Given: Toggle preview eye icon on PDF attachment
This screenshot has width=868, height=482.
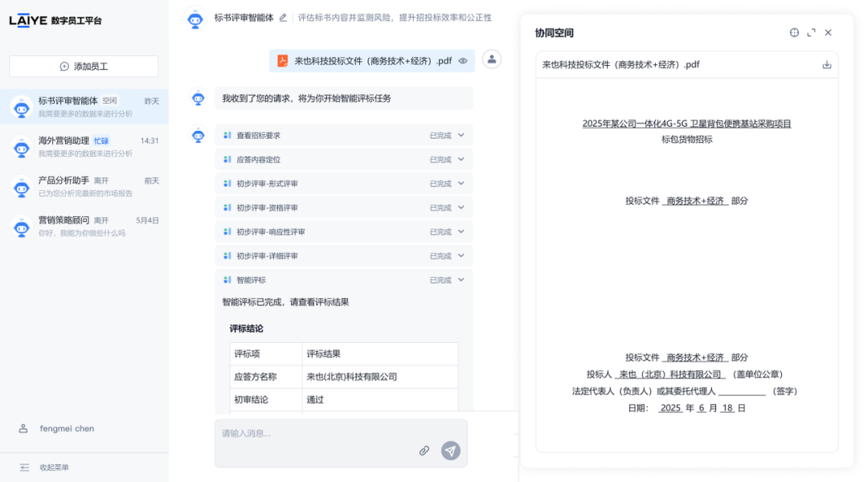Looking at the screenshot, I should 463,61.
